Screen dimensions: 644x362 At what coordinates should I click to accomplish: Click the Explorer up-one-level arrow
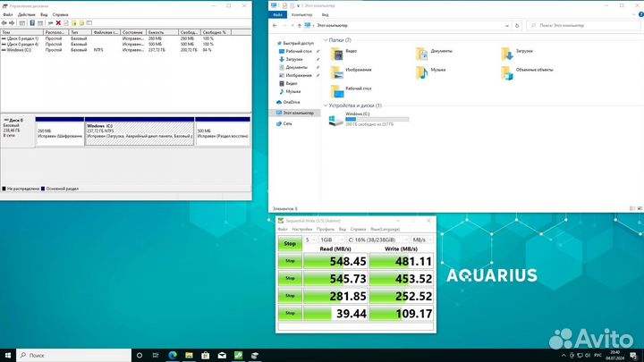coord(299,25)
